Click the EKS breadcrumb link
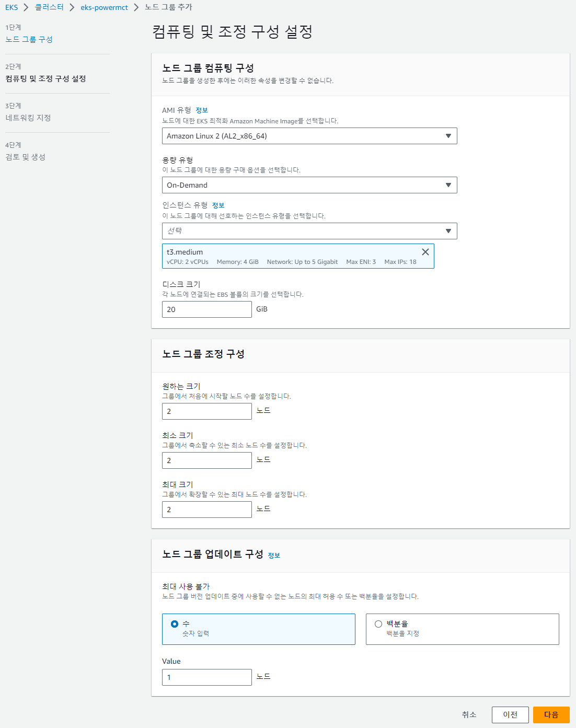Screen dimensions: 576x728 pos(11,7)
